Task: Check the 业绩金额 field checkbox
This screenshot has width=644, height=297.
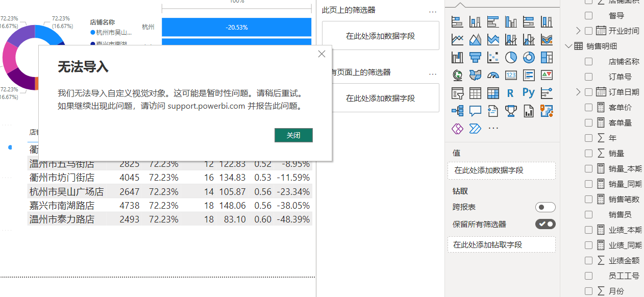Action: pos(588,260)
